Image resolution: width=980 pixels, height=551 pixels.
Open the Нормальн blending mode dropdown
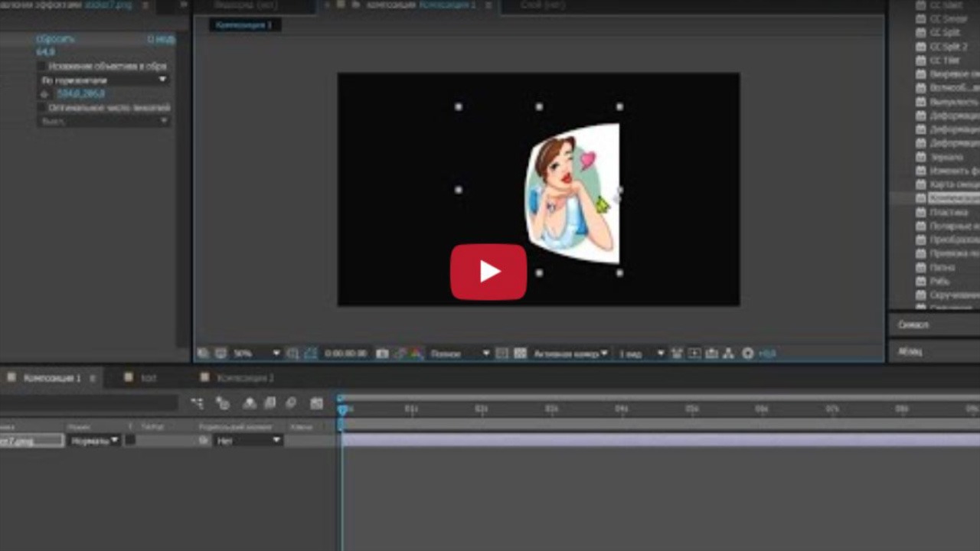[x=94, y=440]
